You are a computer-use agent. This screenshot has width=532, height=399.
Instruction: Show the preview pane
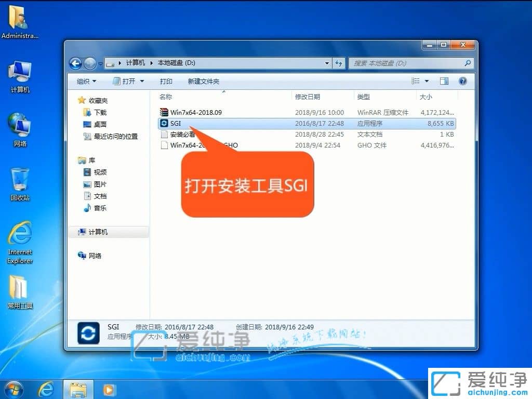[444, 81]
